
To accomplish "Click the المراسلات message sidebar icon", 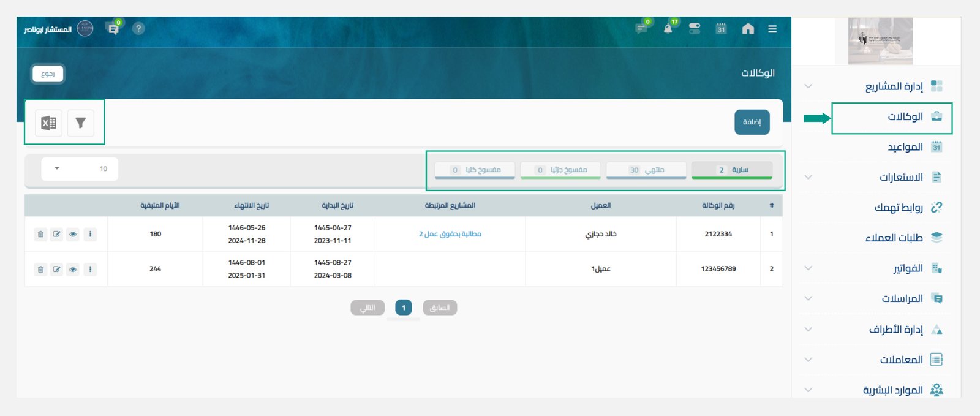I will (x=937, y=298).
